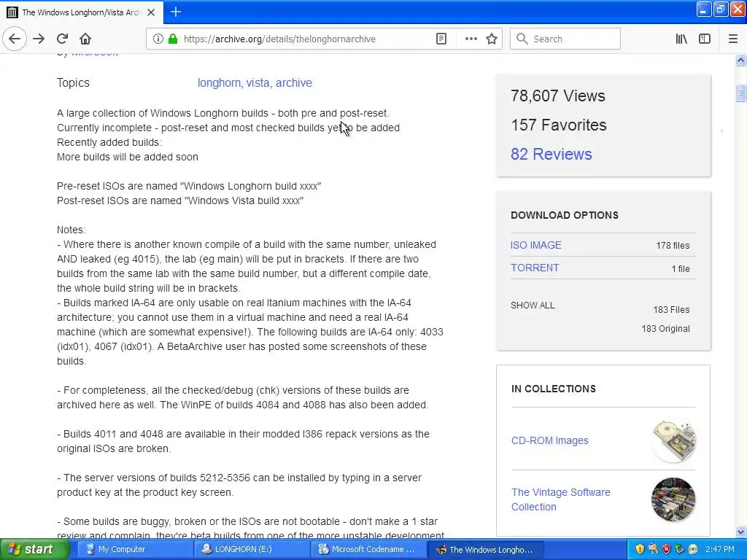The image size is (747, 560).
Task: Open the Library icon
Action: click(681, 39)
